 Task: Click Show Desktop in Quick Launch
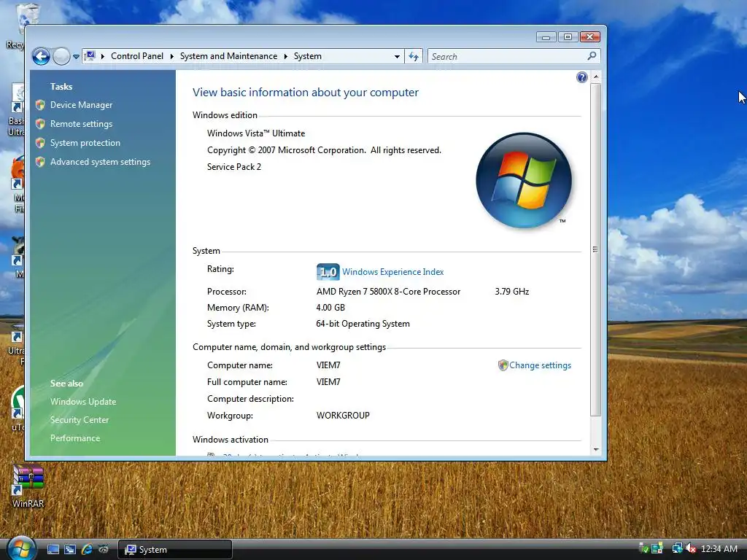point(53,550)
